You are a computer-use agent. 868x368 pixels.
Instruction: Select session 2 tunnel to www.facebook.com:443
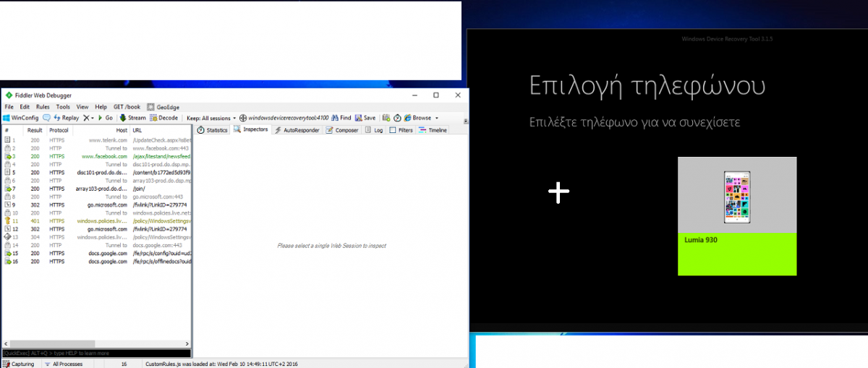pyautogui.click(x=96, y=147)
